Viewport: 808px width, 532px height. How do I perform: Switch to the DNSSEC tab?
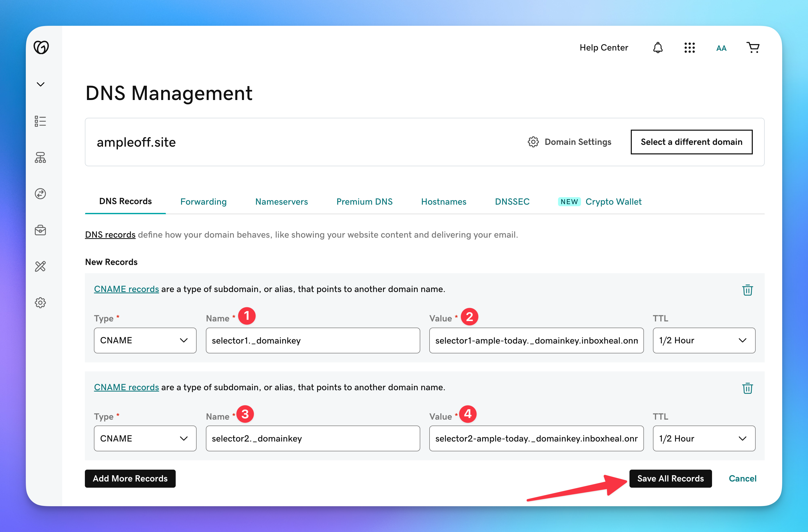(x=512, y=202)
